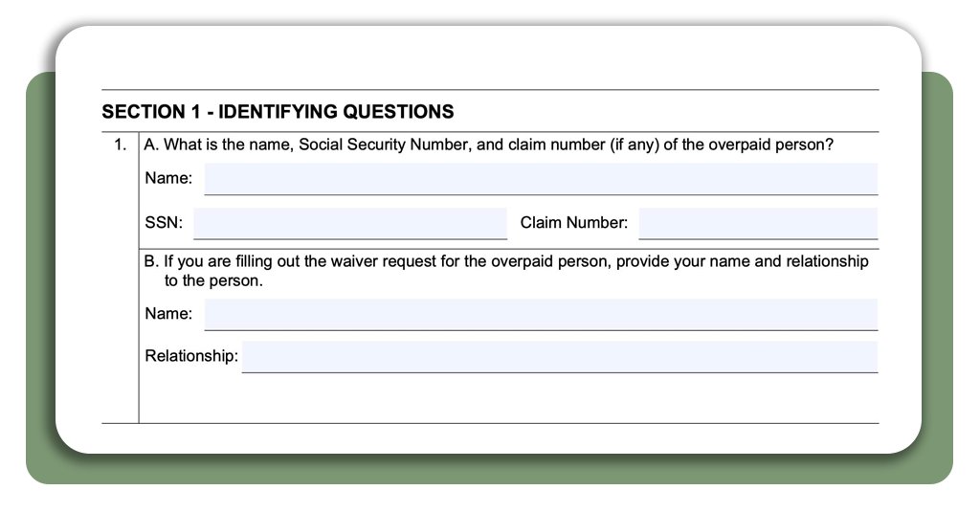Screen dimensions: 980x513
Task: Click the question number 1 cell
Action: 120,145
